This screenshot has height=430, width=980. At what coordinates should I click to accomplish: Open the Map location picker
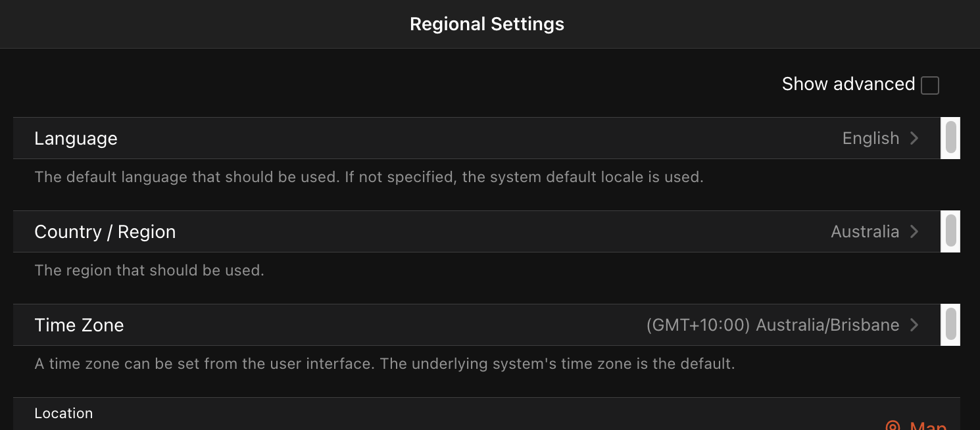[914, 425]
